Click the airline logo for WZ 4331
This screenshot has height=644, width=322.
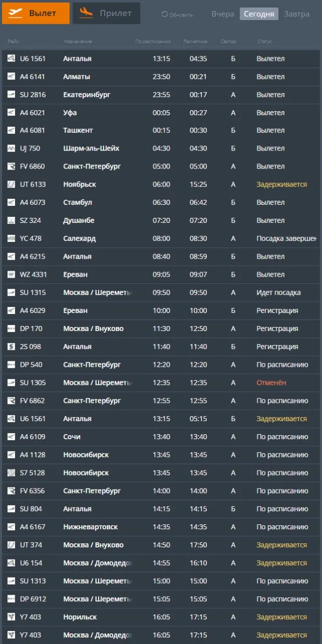coord(11,275)
